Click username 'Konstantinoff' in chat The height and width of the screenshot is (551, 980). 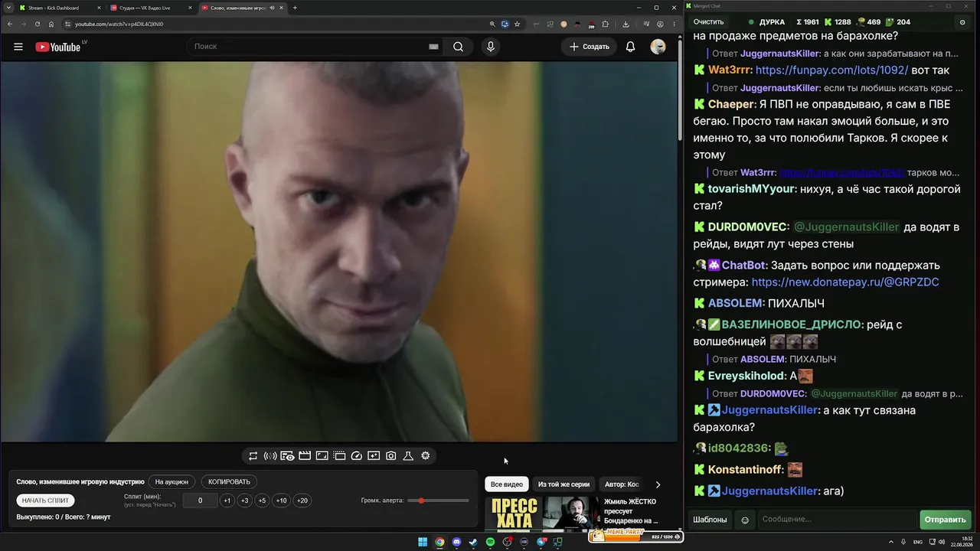tap(744, 470)
